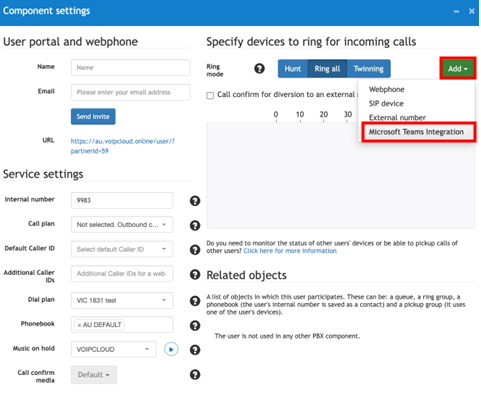Click the Send invite button

tap(93, 116)
